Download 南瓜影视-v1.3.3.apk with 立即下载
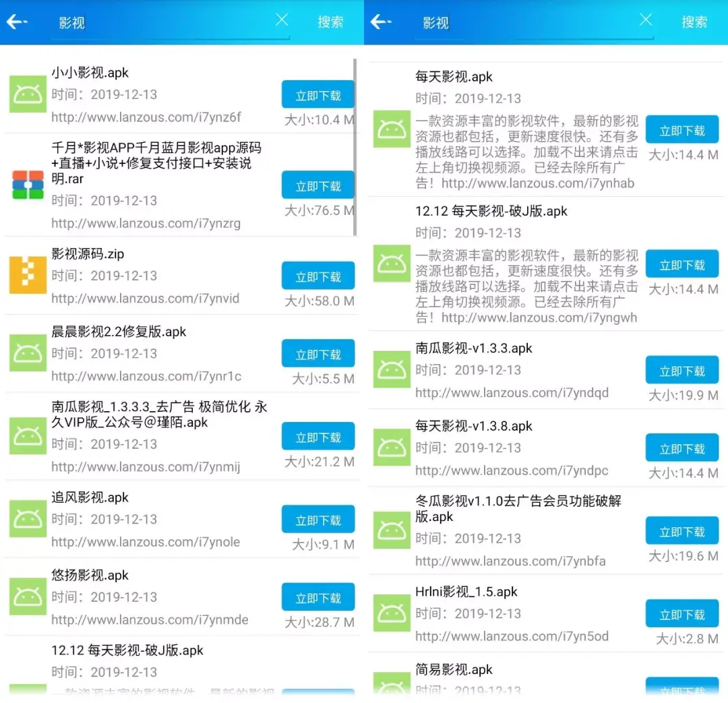The height and width of the screenshot is (703, 728). [682, 369]
